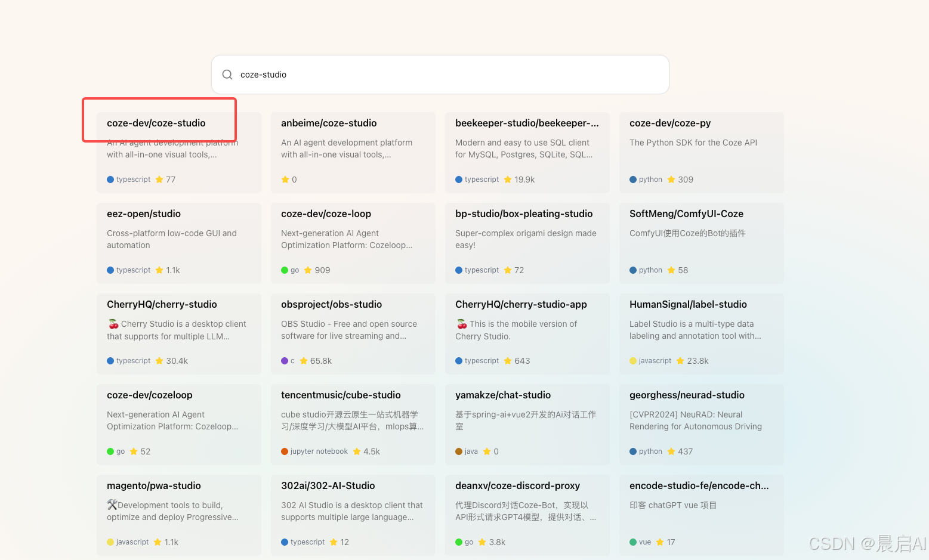
Task: Click the typescript language dot on coze-dev/coze-studio
Action: [110, 179]
